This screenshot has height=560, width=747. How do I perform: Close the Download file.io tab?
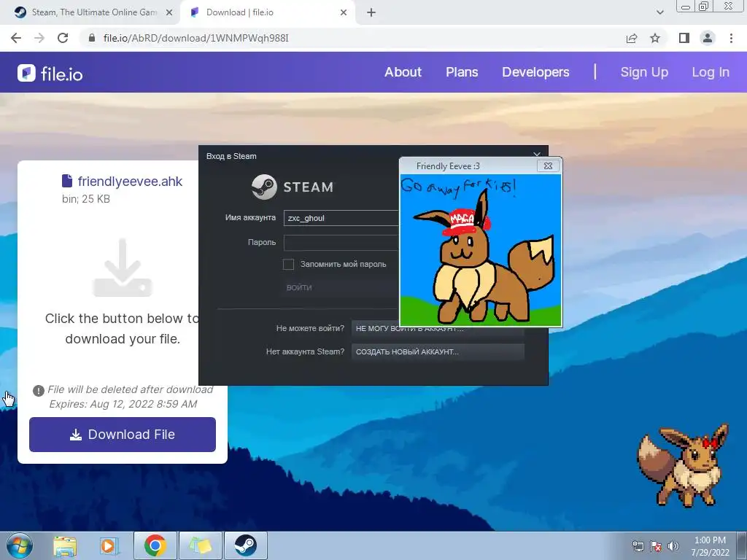click(x=344, y=12)
